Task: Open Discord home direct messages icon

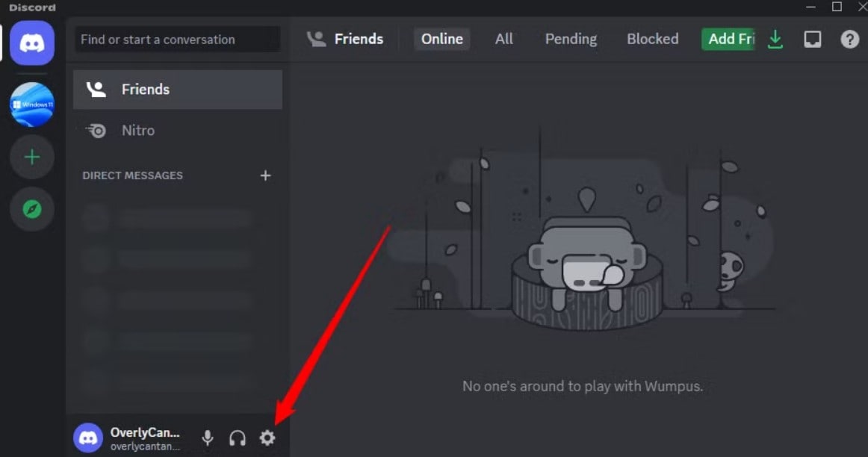Action: 32,43
